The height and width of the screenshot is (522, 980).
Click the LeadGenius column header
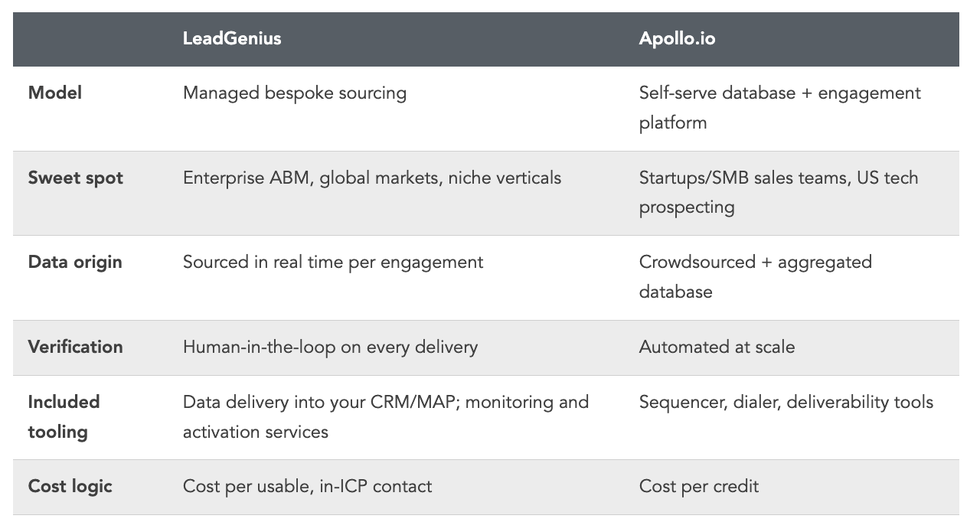(232, 38)
